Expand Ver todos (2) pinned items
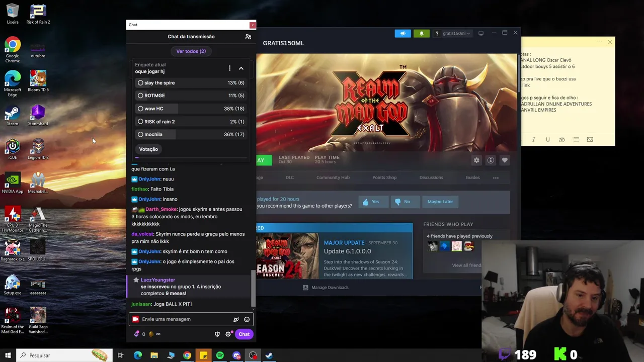 tap(191, 51)
